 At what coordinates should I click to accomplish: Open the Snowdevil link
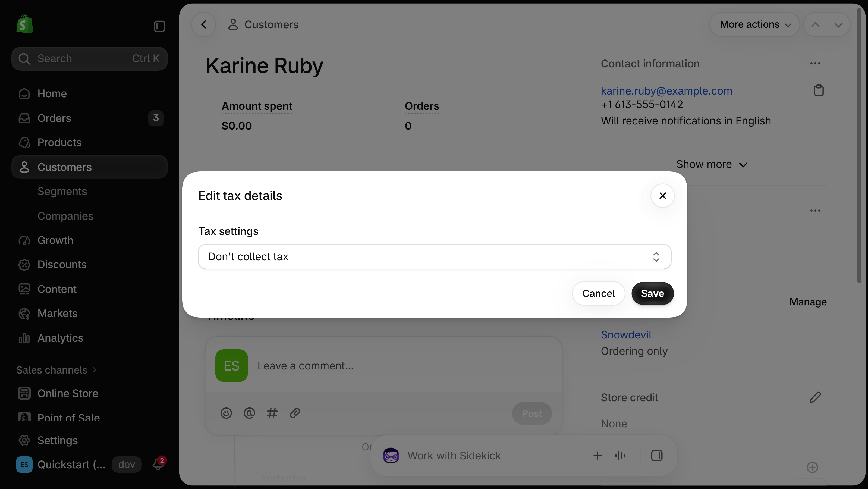click(x=626, y=335)
